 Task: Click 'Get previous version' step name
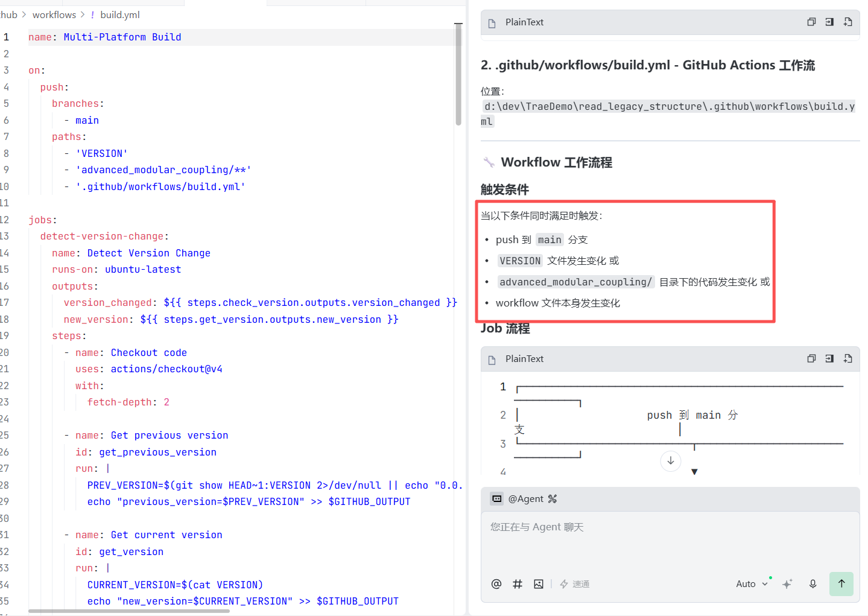[169, 435]
